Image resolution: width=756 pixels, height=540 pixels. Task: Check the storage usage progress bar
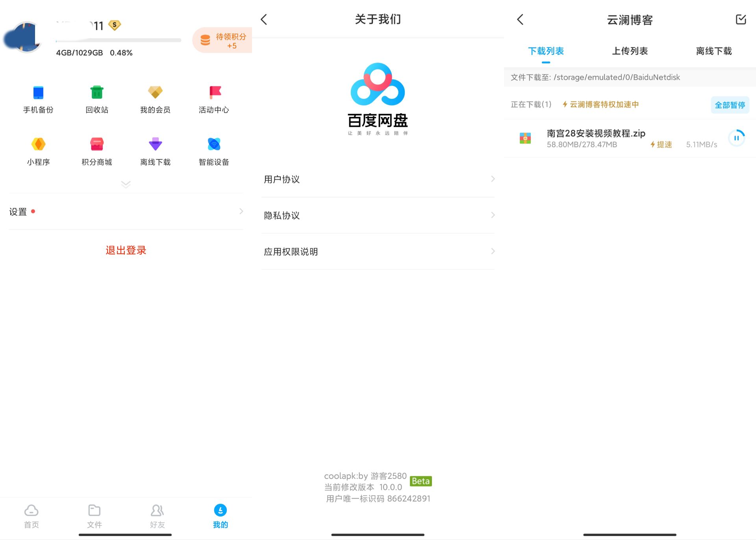click(118, 40)
